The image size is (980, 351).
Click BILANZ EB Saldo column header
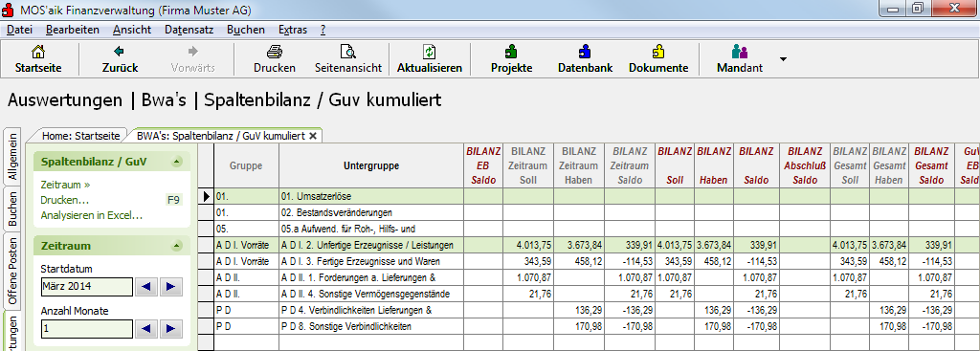(483, 166)
